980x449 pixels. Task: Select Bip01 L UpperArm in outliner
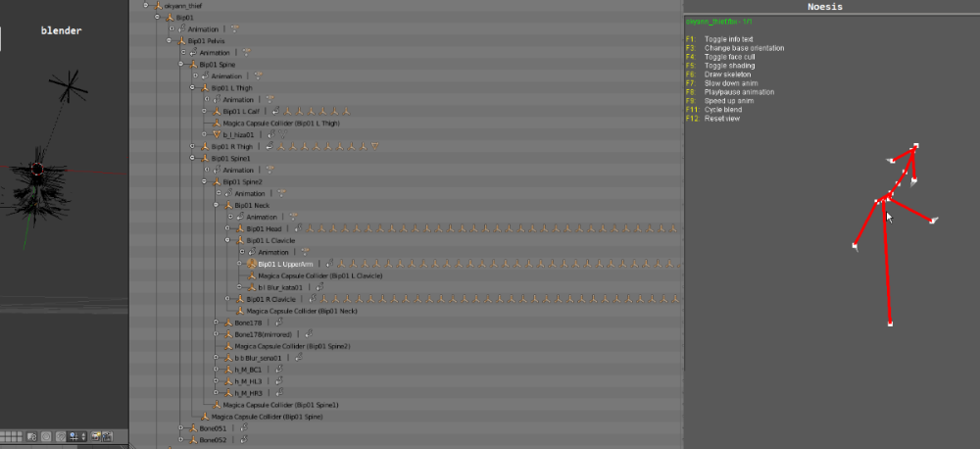point(286,265)
